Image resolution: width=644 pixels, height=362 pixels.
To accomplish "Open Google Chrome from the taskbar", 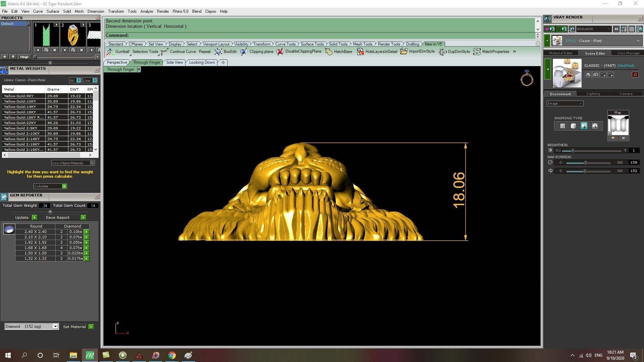I will (x=172, y=355).
